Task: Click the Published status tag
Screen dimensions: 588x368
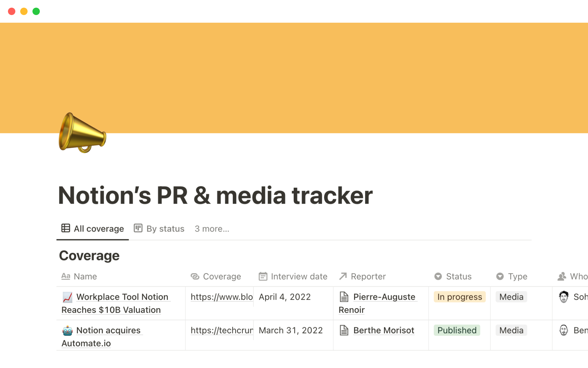Action: click(456, 330)
